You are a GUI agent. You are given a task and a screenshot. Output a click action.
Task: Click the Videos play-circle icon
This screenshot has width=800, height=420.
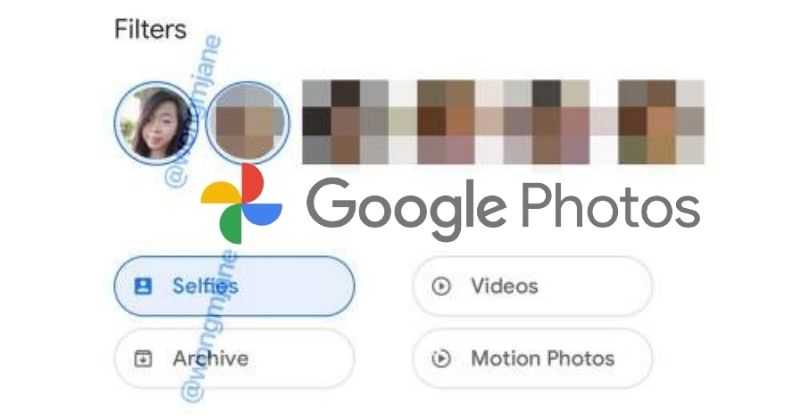pyautogui.click(x=441, y=286)
